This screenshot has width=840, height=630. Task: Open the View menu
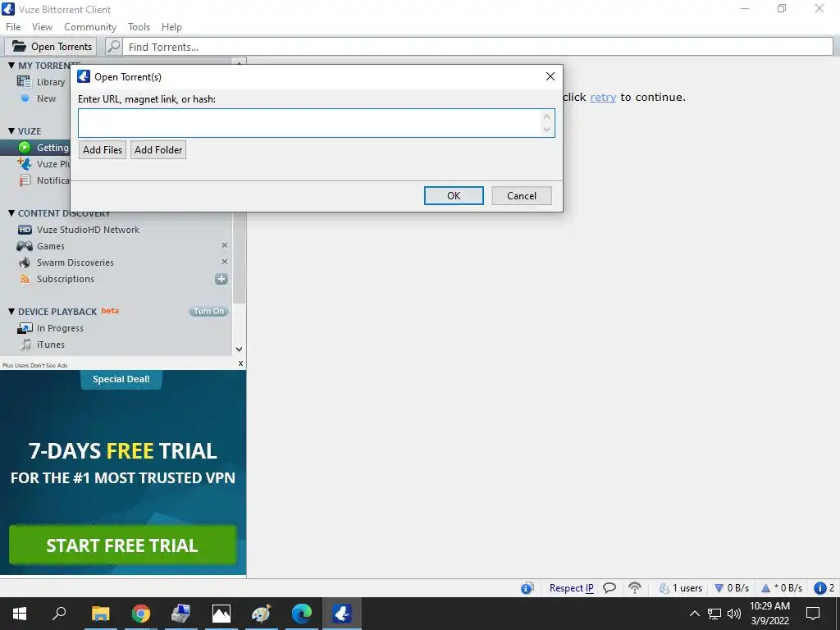pos(43,27)
